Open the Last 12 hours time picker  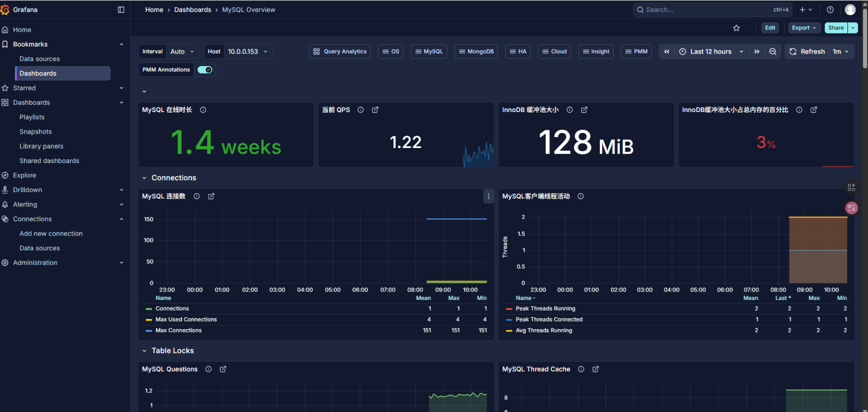pyautogui.click(x=711, y=51)
